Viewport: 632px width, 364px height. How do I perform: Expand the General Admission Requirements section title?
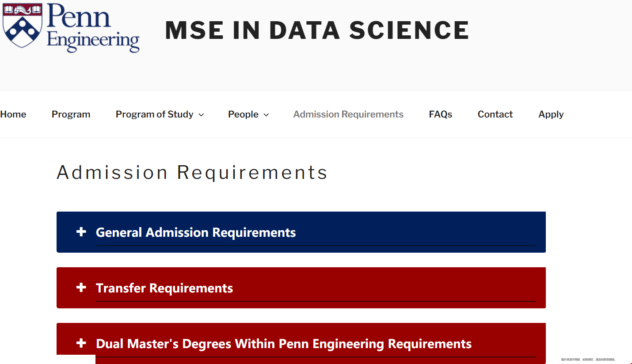(x=196, y=232)
